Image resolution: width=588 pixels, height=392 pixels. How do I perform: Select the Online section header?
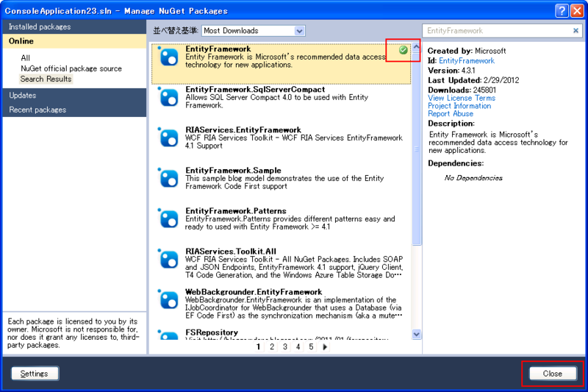(75, 41)
